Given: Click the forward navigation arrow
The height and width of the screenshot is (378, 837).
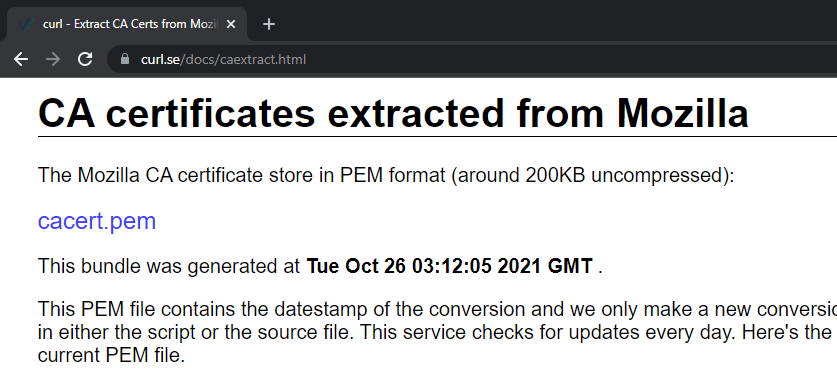Looking at the screenshot, I should coord(53,59).
